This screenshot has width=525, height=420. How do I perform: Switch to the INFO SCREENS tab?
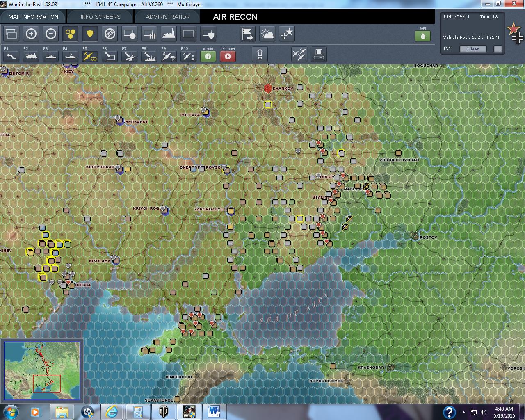pyautogui.click(x=100, y=17)
